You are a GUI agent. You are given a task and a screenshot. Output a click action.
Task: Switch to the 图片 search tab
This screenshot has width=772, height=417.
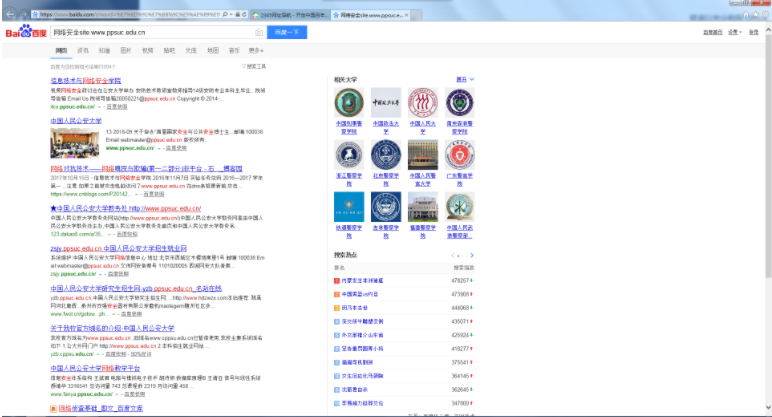tap(126, 50)
